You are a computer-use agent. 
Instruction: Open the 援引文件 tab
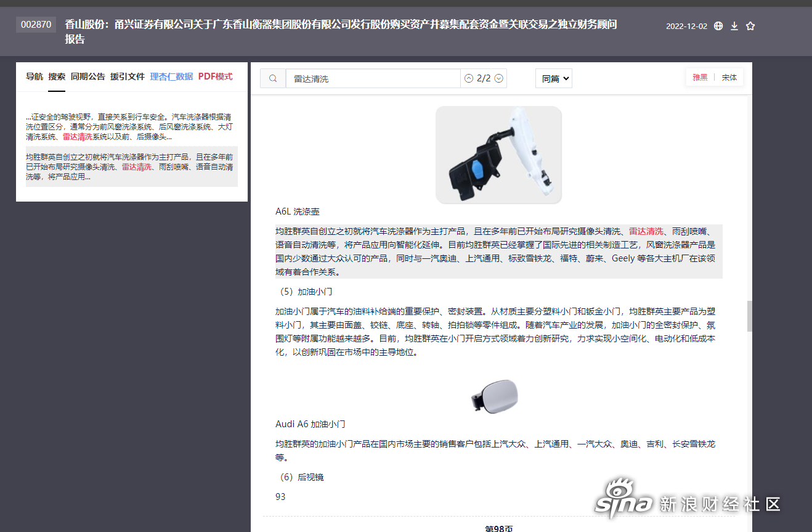click(x=128, y=76)
